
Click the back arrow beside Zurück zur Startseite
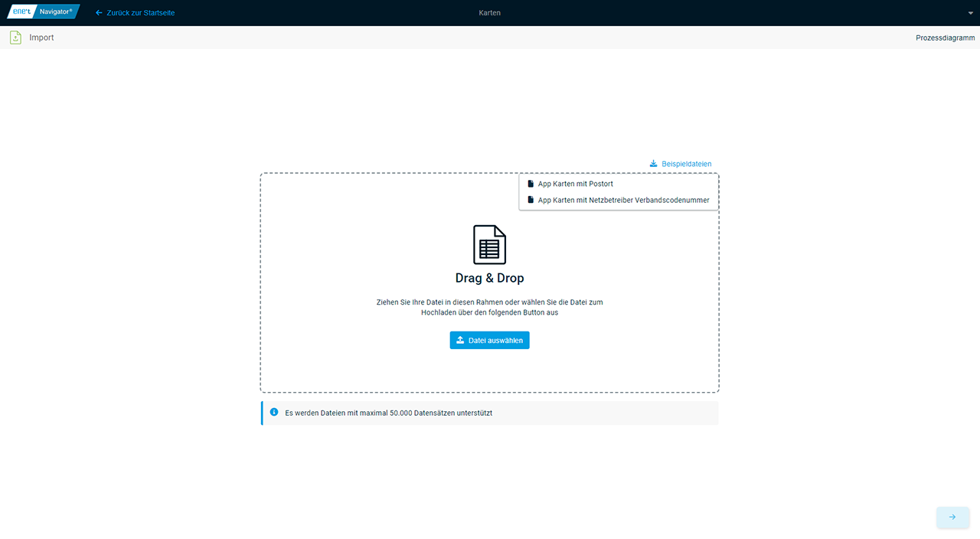coord(99,13)
